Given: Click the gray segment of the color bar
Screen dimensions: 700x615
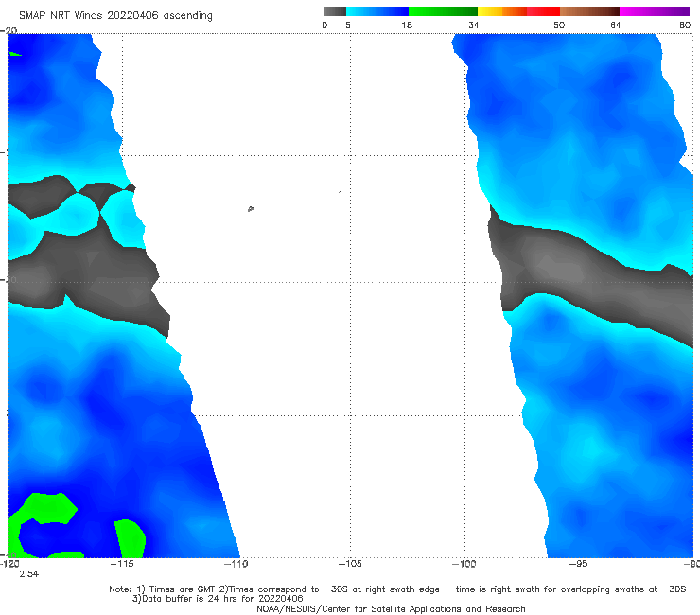Looking at the screenshot, I should point(335,11).
